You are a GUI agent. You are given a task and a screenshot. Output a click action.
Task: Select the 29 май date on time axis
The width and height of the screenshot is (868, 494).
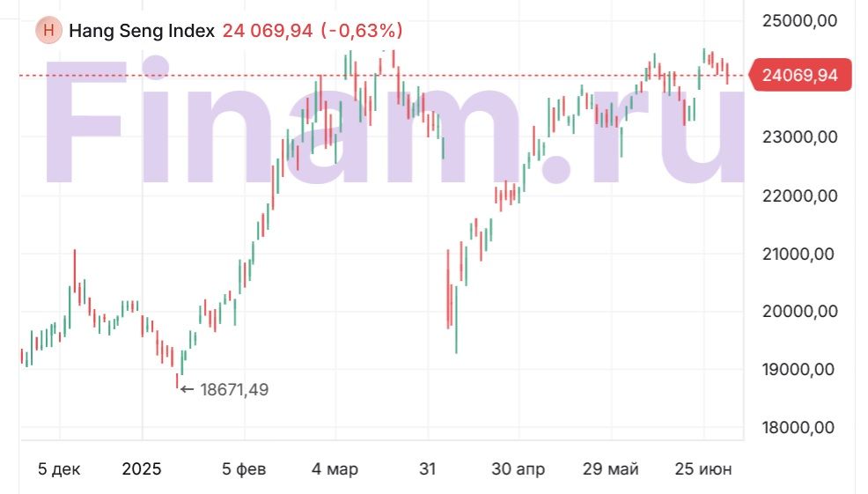610,469
